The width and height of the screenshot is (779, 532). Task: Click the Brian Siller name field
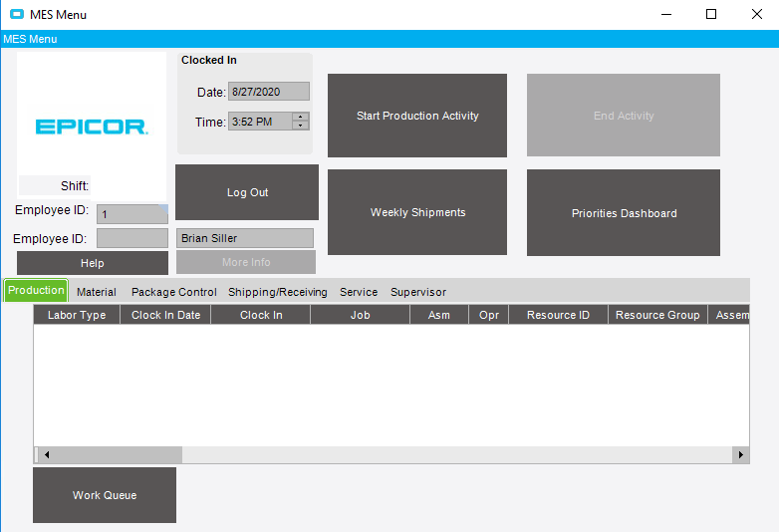[x=245, y=238]
